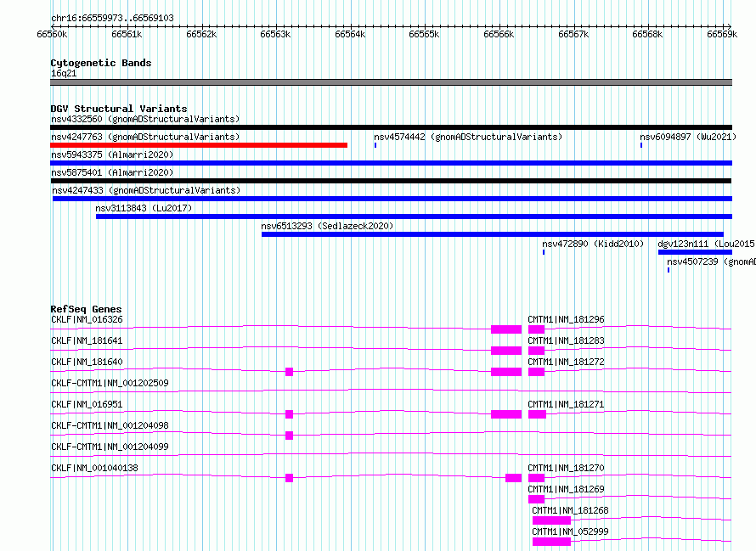
Task: Select transcript label CMTM1|NM_181271
Action: click(x=566, y=404)
